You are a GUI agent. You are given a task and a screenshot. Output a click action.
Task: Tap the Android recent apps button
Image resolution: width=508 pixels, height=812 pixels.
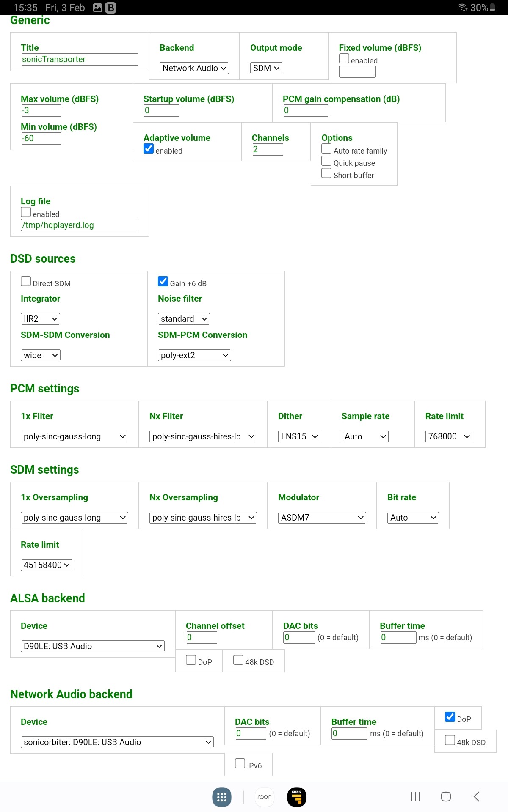(x=415, y=797)
